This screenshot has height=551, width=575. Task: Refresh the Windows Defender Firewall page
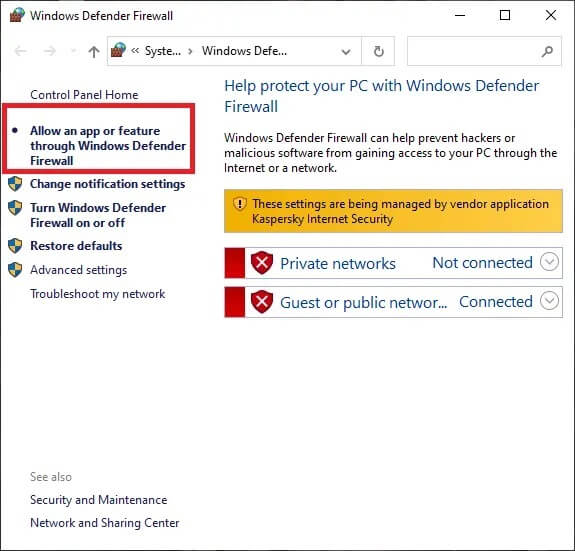(x=378, y=51)
